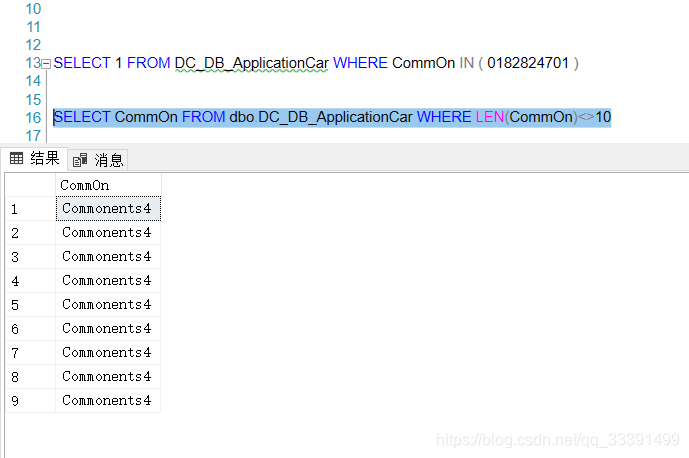The image size is (689, 458).
Task: Click dbo.DC_DB_ApplicationCar on line 16
Action: point(321,117)
